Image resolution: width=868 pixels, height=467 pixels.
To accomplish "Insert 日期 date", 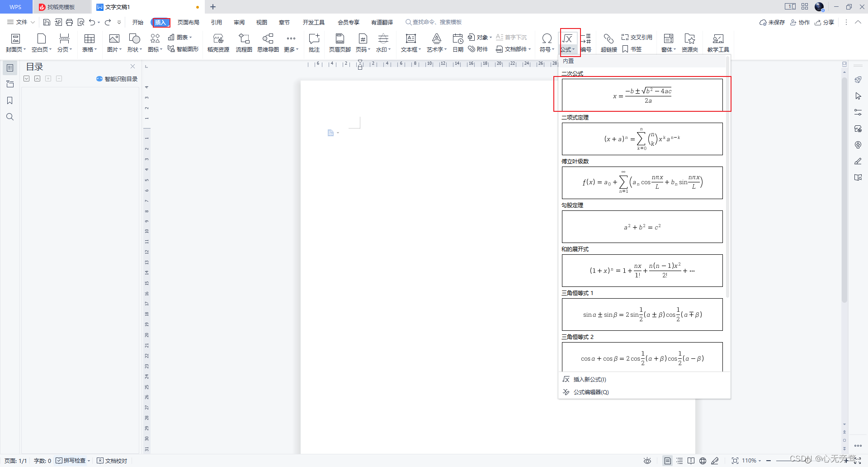I will coord(458,43).
